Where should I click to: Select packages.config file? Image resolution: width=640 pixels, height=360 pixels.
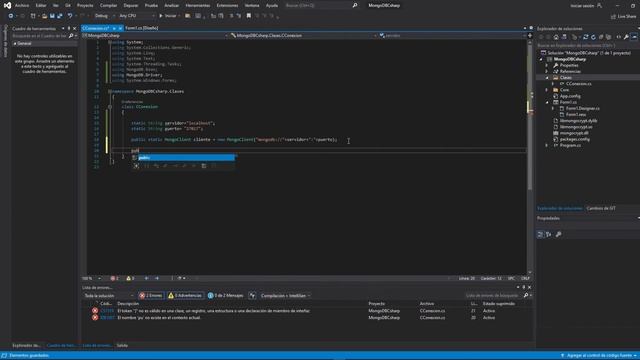click(575, 139)
